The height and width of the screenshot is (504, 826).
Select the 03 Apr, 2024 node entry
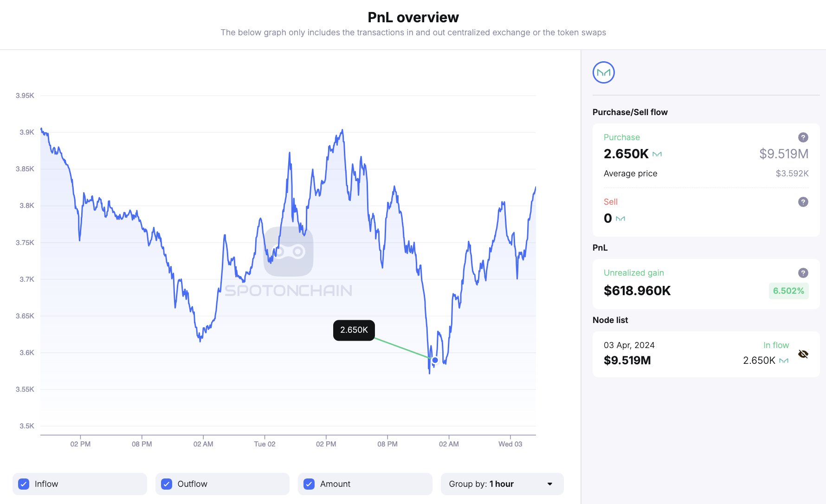629,345
